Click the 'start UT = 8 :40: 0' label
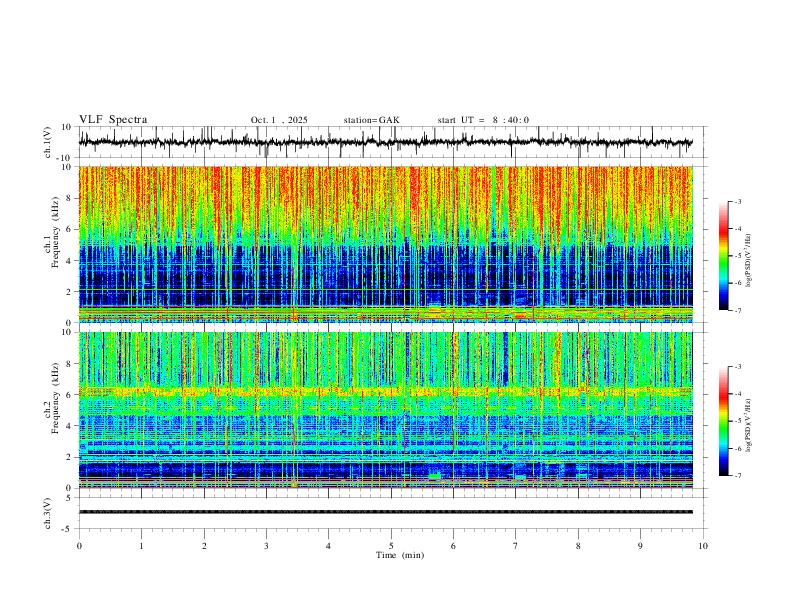792x612 pixels. (x=483, y=120)
